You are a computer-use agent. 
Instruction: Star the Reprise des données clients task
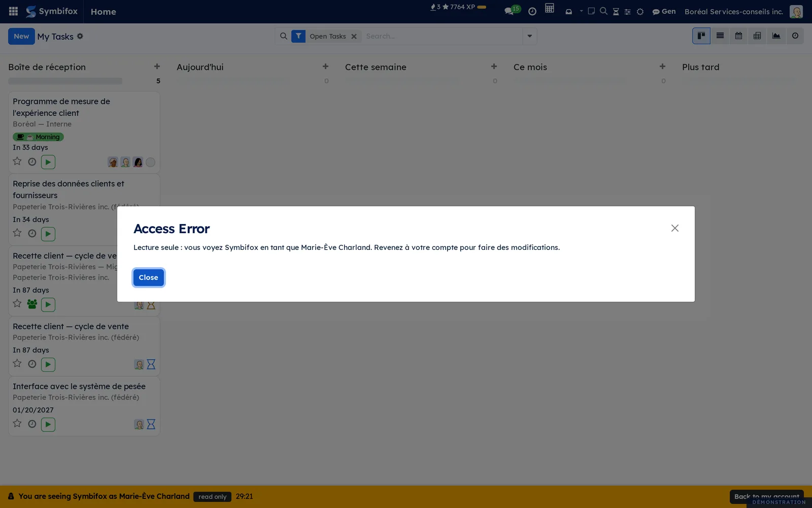click(x=17, y=233)
